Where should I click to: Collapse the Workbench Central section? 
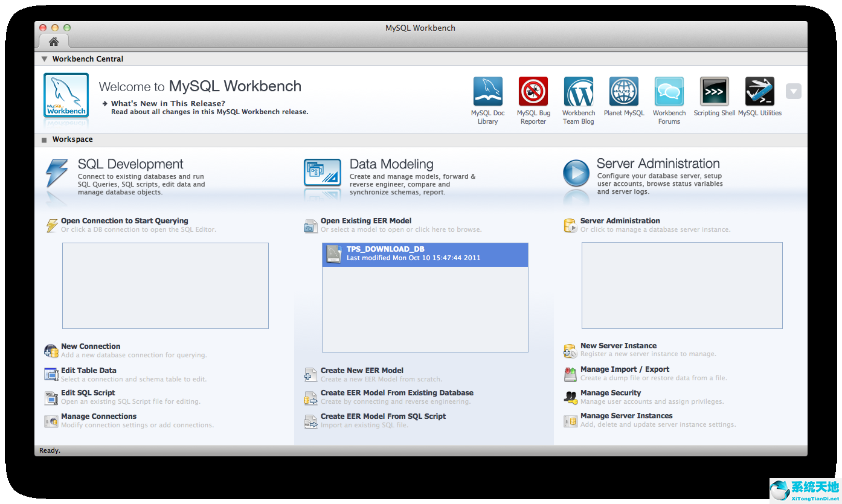pyautogui.click(x=44, y=59)
